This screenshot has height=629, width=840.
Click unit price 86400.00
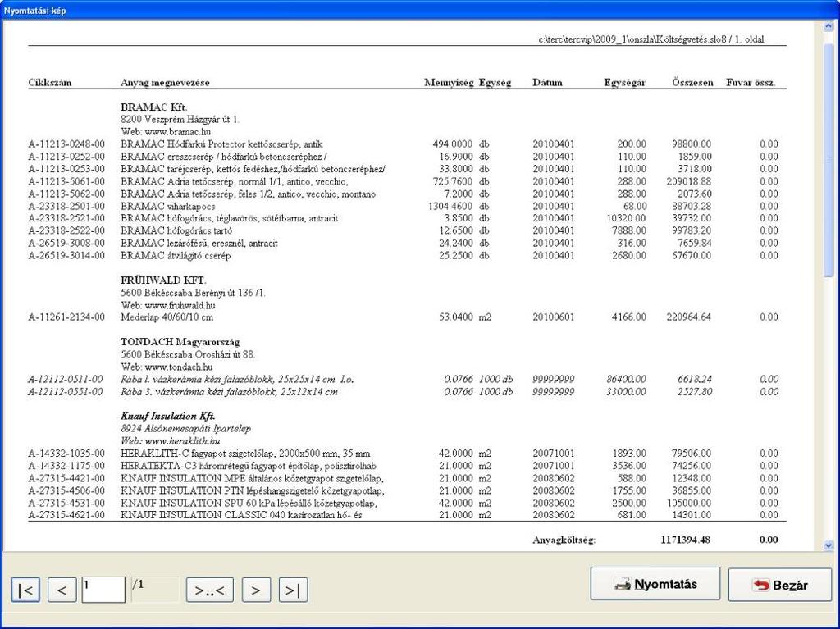click(x=626, y=380)
